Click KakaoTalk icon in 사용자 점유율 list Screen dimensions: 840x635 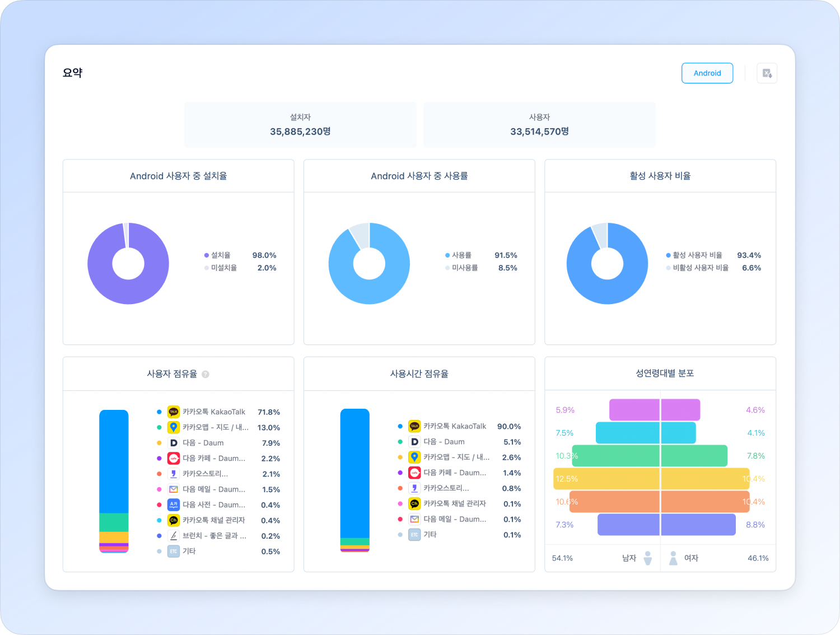[174, 412]
